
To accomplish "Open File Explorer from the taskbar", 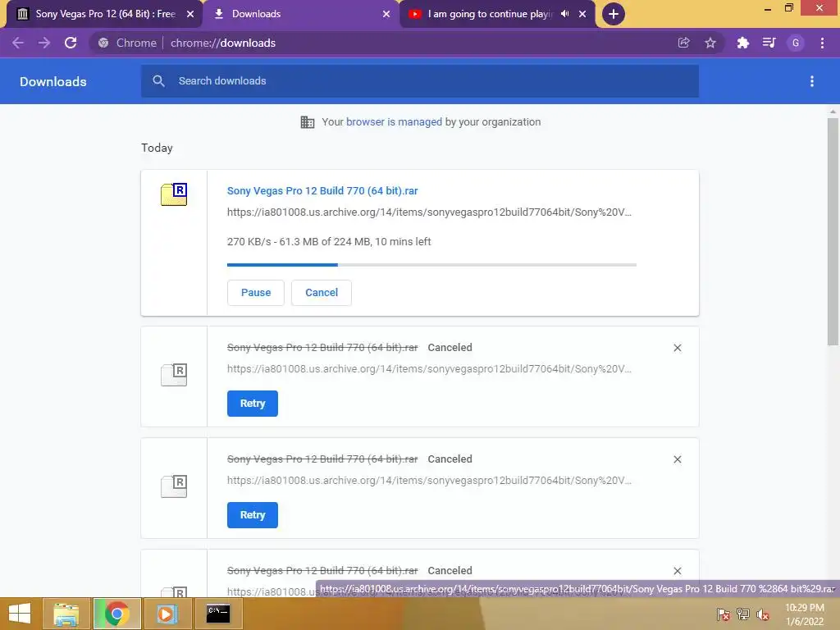I will (66, 614).
